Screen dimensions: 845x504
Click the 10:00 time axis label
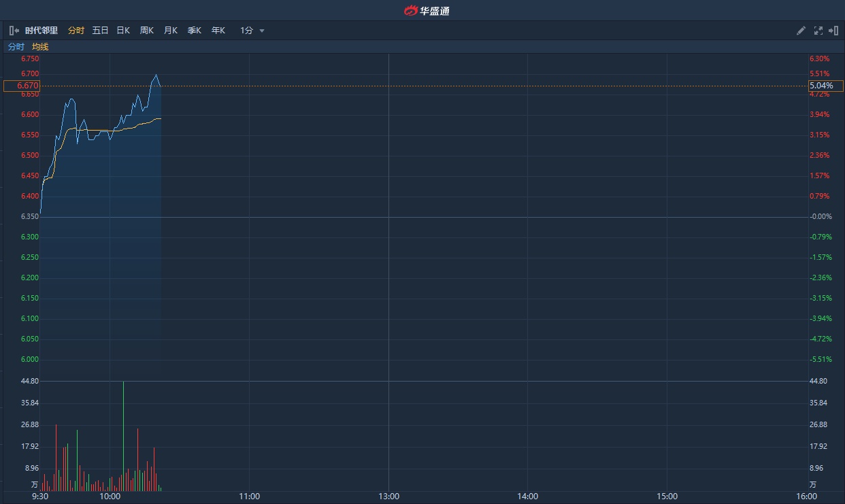pos(110,497)
